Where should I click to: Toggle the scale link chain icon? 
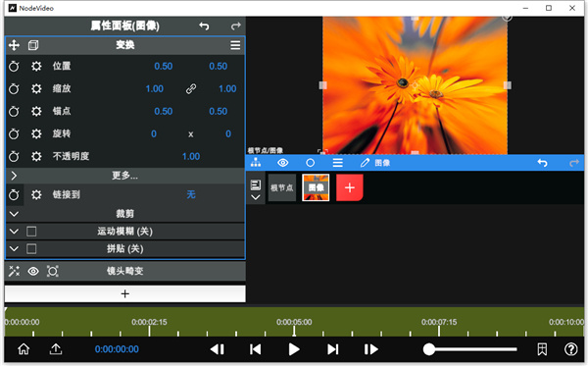click(x=191, y=89)
